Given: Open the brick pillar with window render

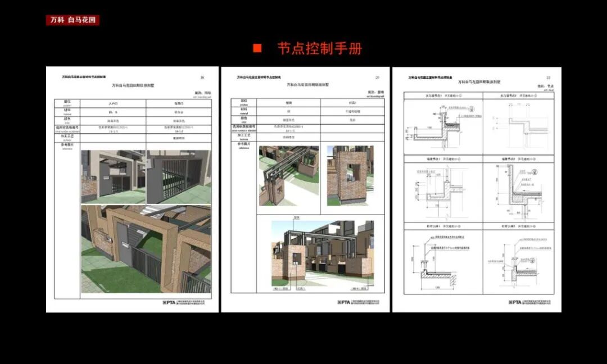Looking at the screenshot, I should pos(350,176).
